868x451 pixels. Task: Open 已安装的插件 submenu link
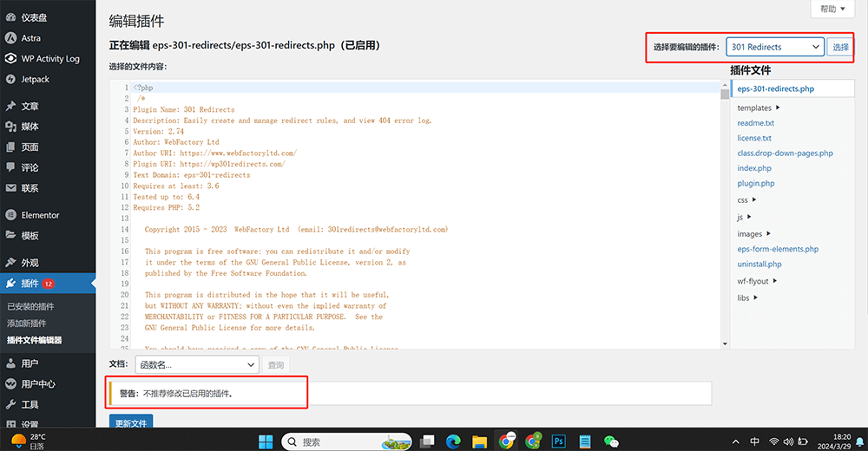pos(30,306)
